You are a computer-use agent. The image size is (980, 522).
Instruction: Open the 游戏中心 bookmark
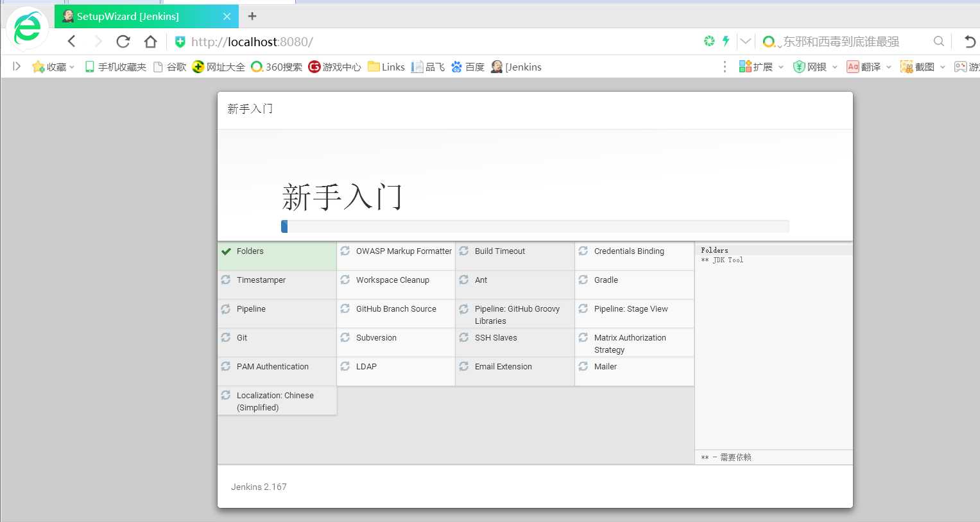tap(335, 67)
